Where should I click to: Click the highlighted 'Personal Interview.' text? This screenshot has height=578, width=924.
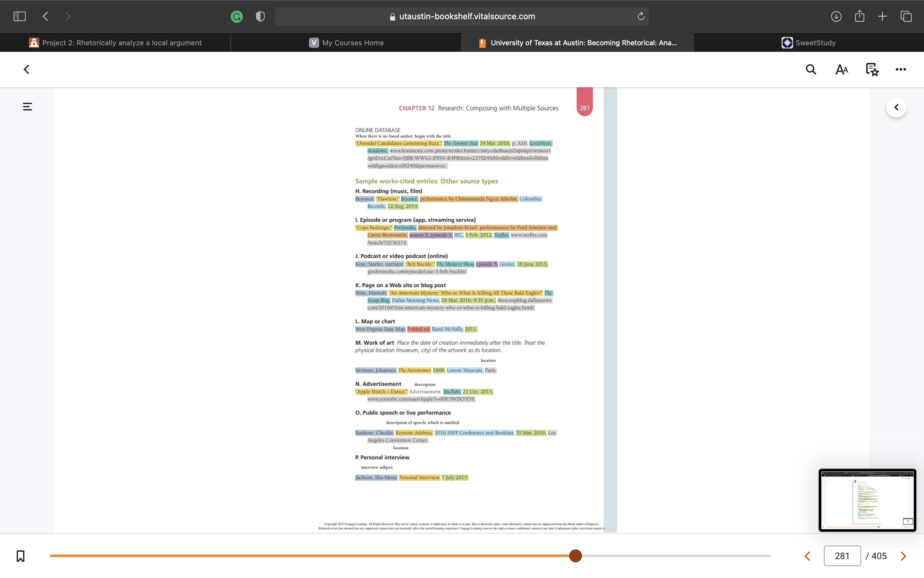[x=420, y=478]
